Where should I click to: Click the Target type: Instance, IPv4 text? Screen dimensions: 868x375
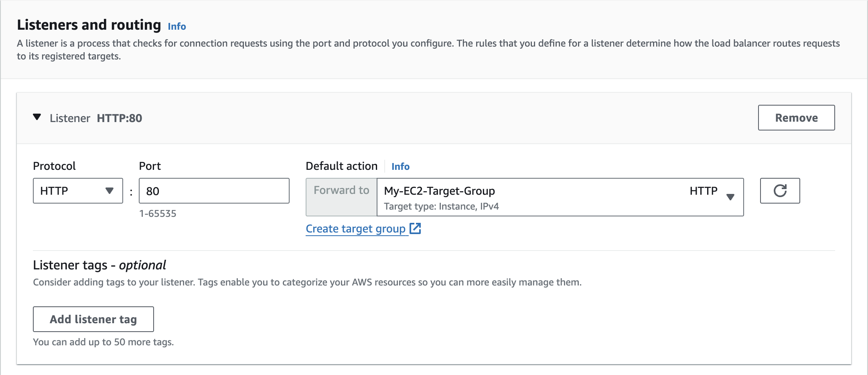[441, 206]
